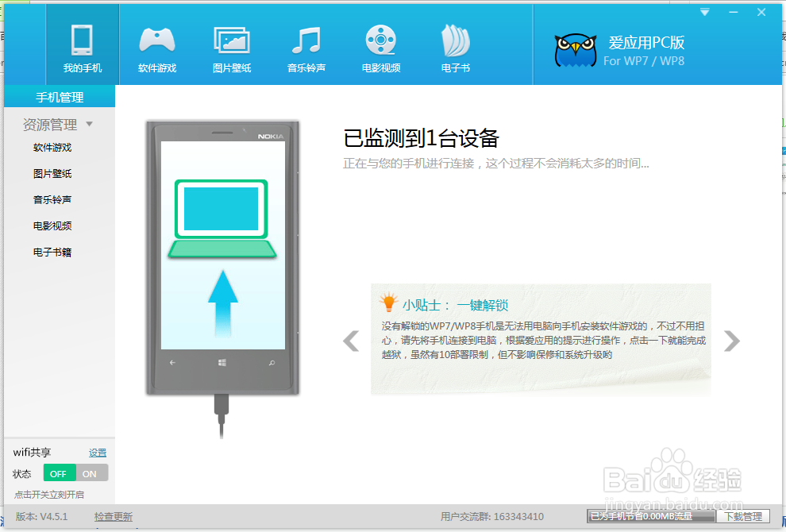
Task: Collapse the 资源管理 section arrow
Action: [x=89, y=124]
